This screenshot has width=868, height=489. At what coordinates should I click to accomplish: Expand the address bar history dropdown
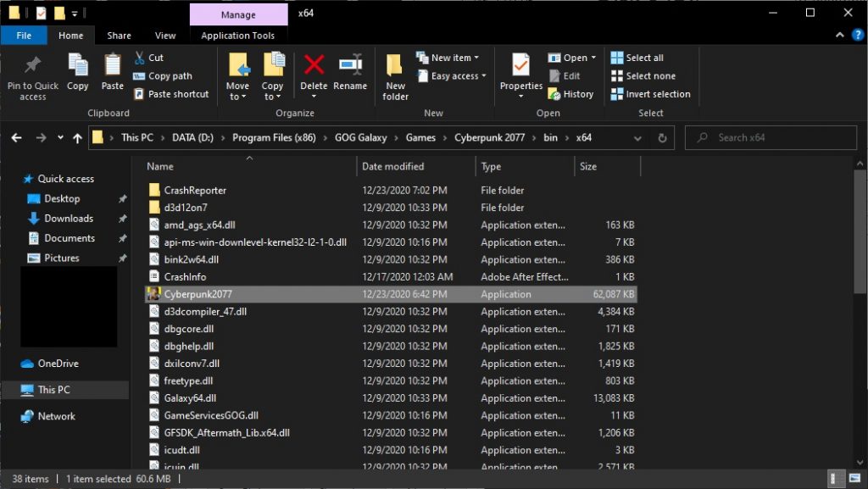pyautogui.click(x=637, y=138)
